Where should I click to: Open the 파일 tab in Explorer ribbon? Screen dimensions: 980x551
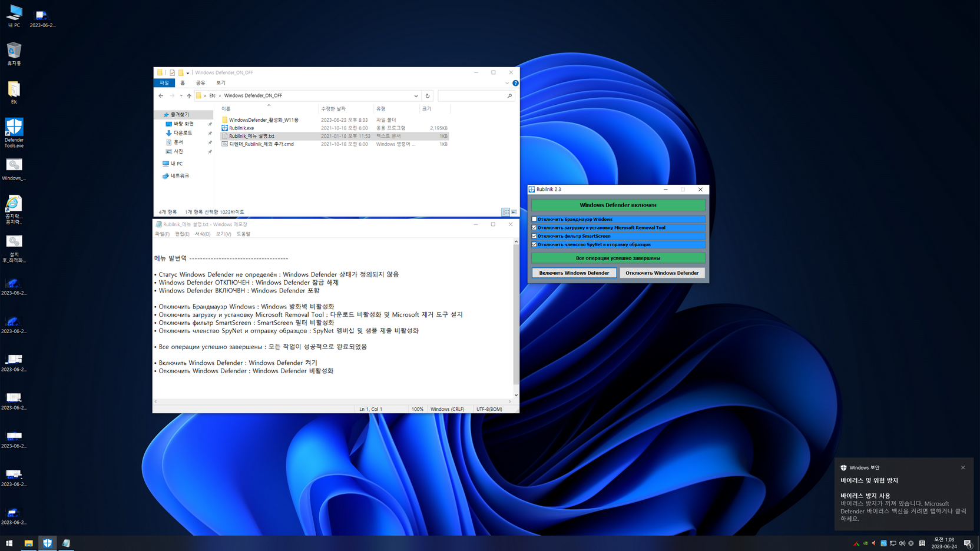point(164,83)
